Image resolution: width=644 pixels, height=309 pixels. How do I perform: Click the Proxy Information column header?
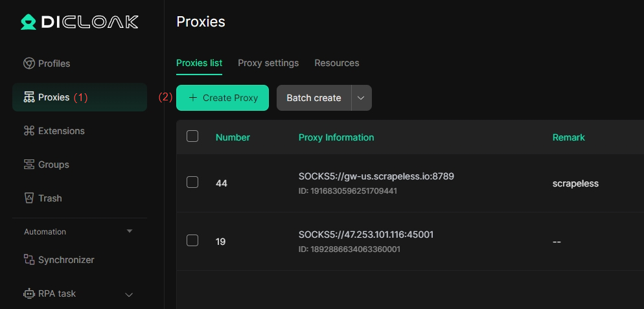click(x=336, y=137)
